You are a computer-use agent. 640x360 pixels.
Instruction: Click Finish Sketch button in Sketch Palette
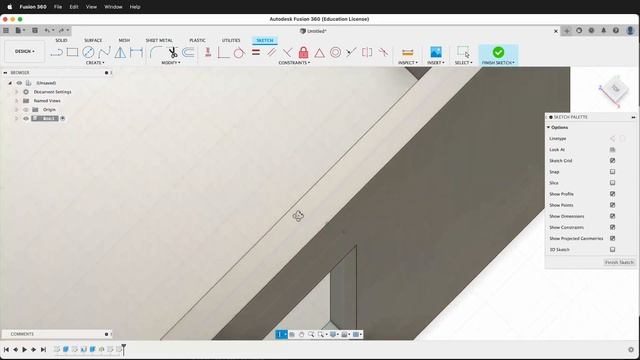pyautogui.click(x=619, y=262)
